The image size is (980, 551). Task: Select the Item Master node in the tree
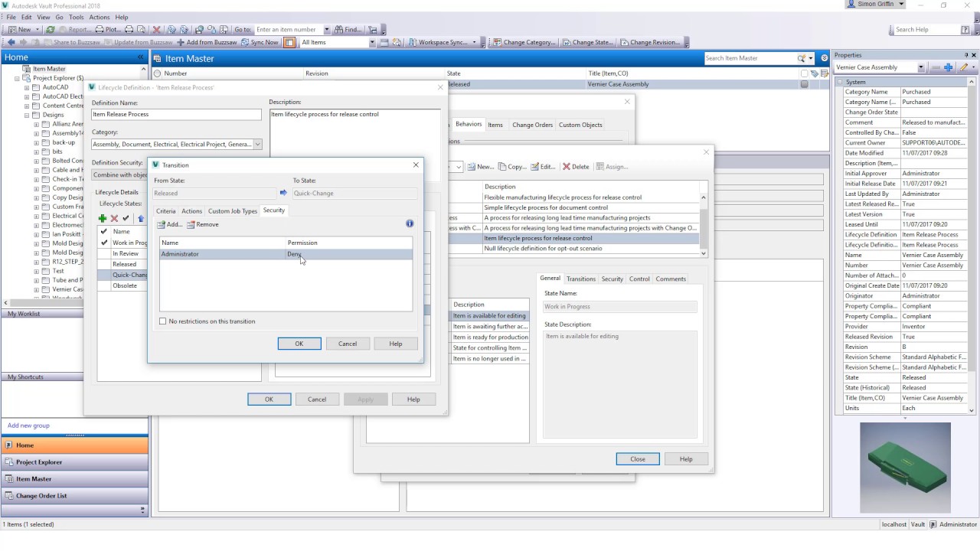pos(49,69)
